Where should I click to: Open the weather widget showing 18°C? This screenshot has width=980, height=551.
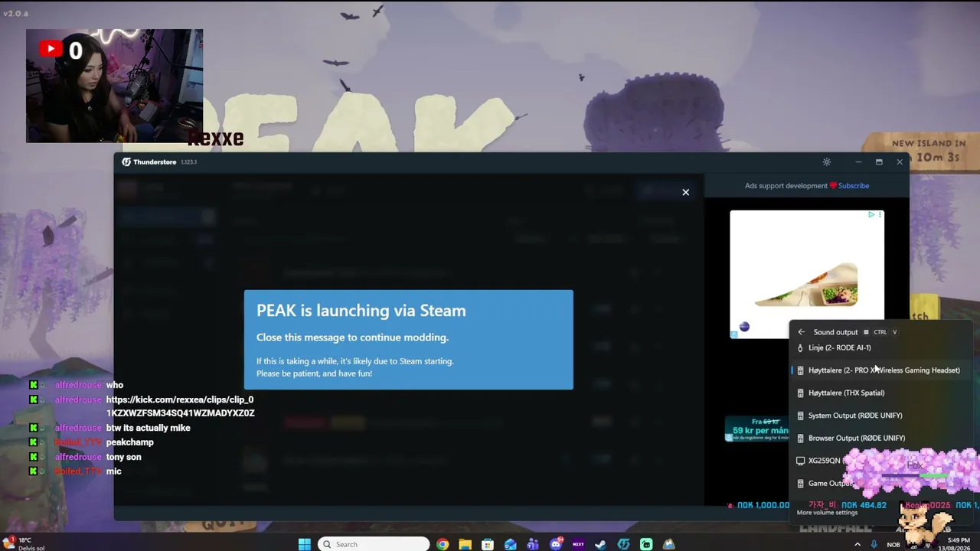[x=23, y=544]
